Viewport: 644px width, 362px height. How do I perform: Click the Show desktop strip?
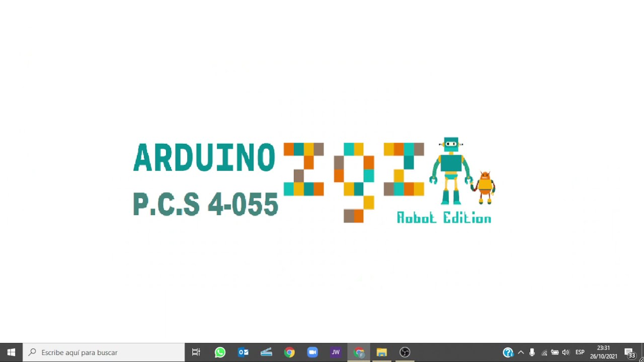[642, 352]
